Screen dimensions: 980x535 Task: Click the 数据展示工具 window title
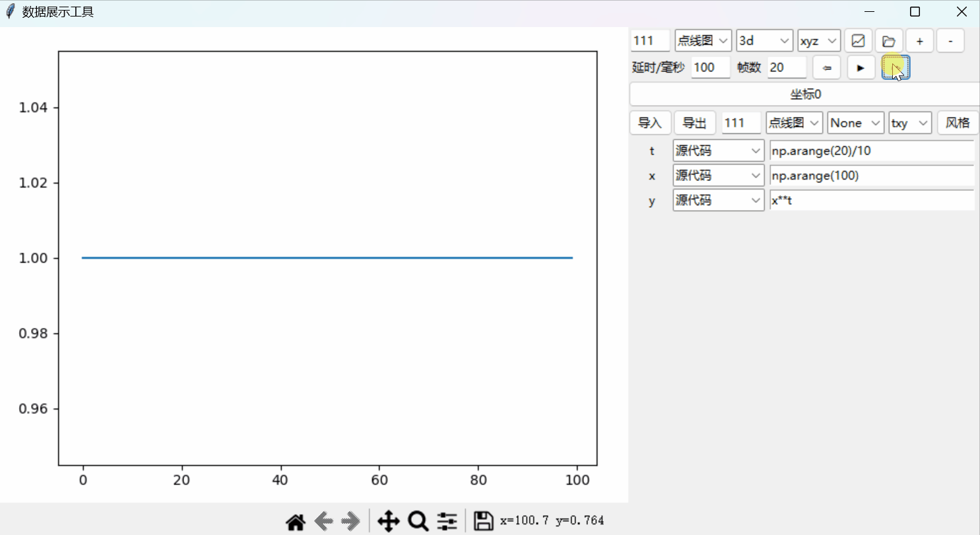(58, 12)
